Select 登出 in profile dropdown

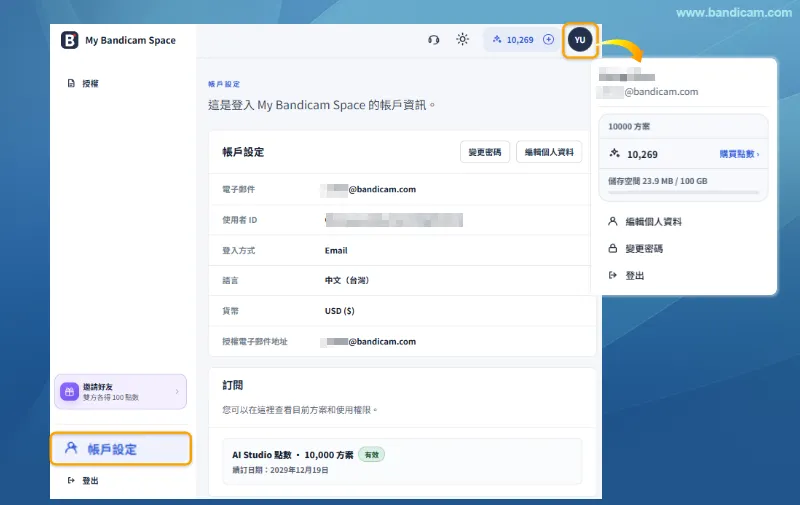pyautogui.click(x=635, y=275)
